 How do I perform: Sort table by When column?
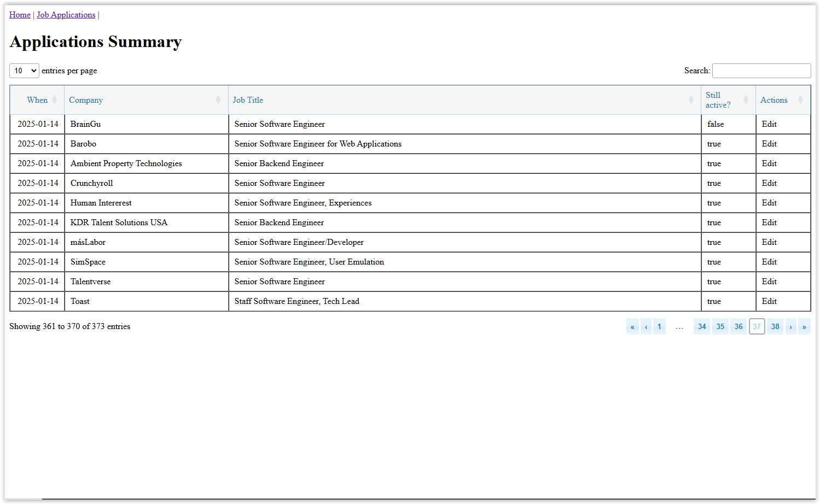[x=37, y=100]
